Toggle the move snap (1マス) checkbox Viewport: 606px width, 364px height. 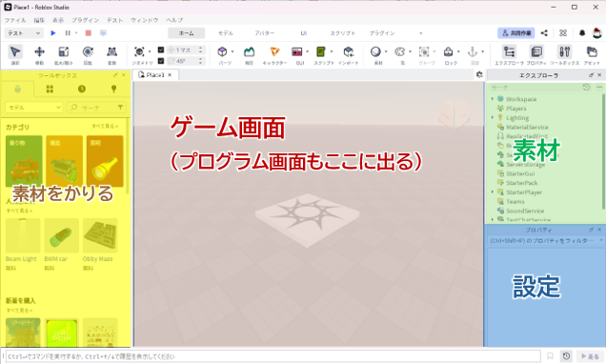pyautogui.click(x=161, y=50)
